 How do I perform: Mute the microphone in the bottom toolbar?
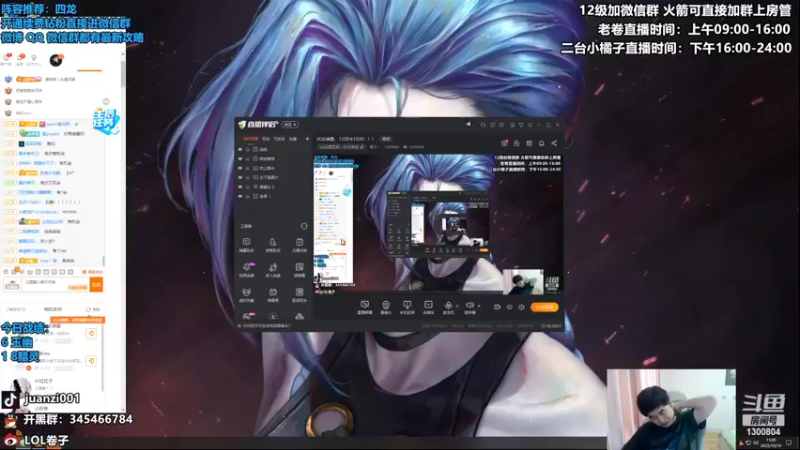[448, 305]
